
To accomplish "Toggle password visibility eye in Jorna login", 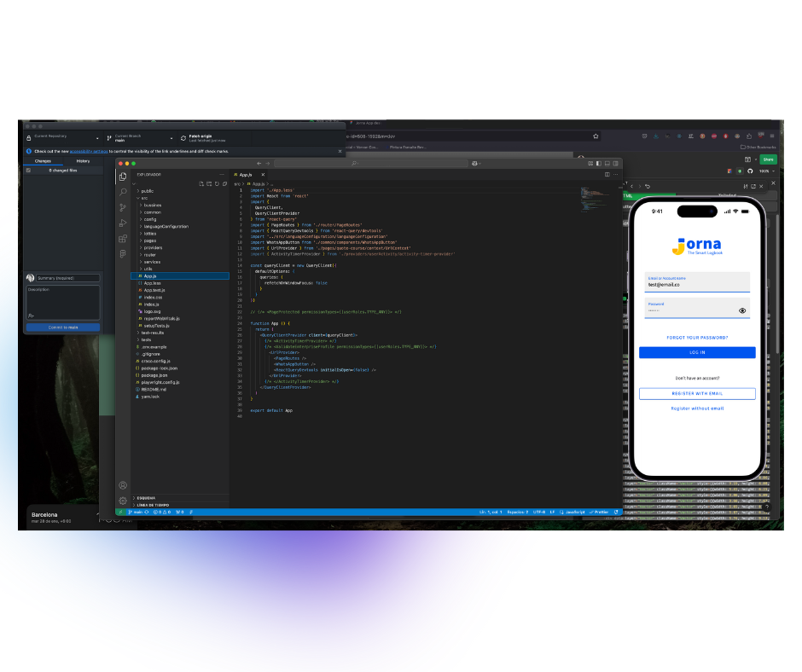I will pos(742,310).
